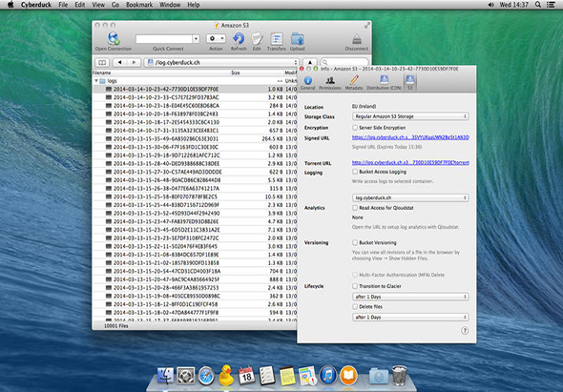Viewport: 563px width, 392px height.
Task: Open the Go menu in menu bar
Action: click(115, 5)
